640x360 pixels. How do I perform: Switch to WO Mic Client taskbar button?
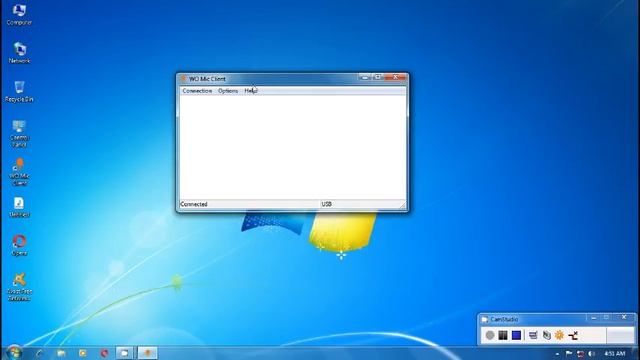(147, 353)
